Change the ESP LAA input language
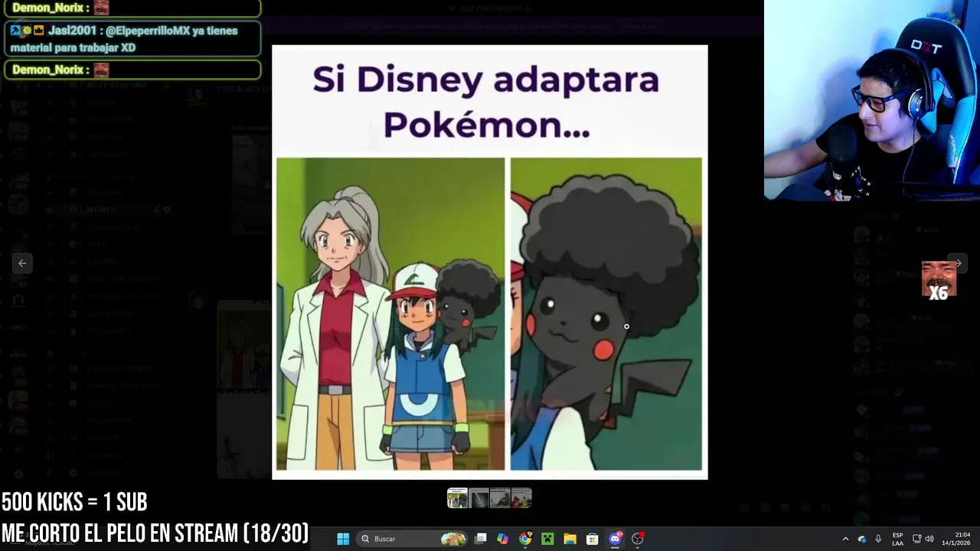 tap(897, 539)
